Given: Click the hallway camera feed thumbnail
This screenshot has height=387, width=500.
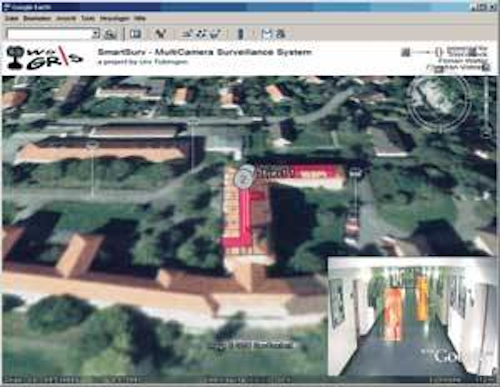Looking at the screenshot, I should (411, 316).
